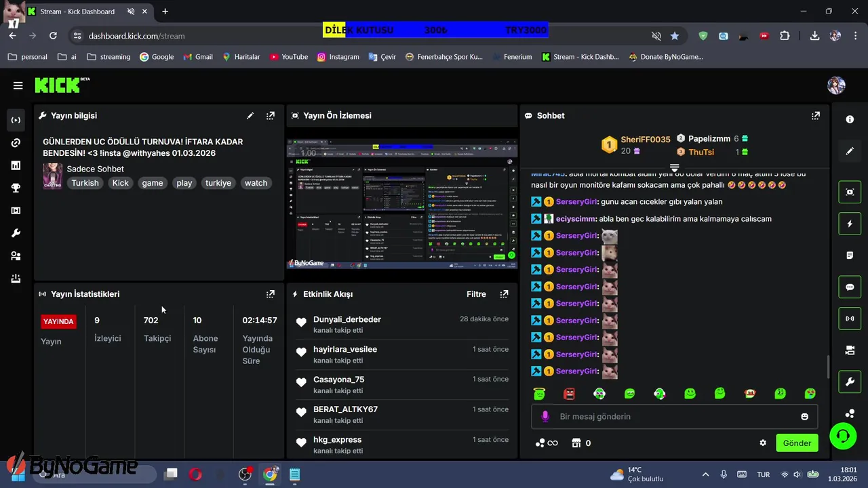Open the Donate ByNoGame bookmark
Image resolution: width=868 pixels, height=488 pixels.
[666, 57]
